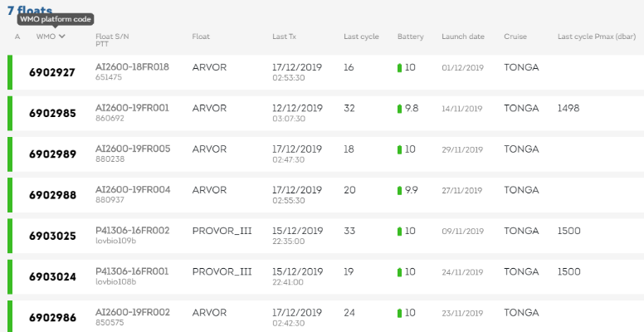Click Cruise column header

click(515, 37)
